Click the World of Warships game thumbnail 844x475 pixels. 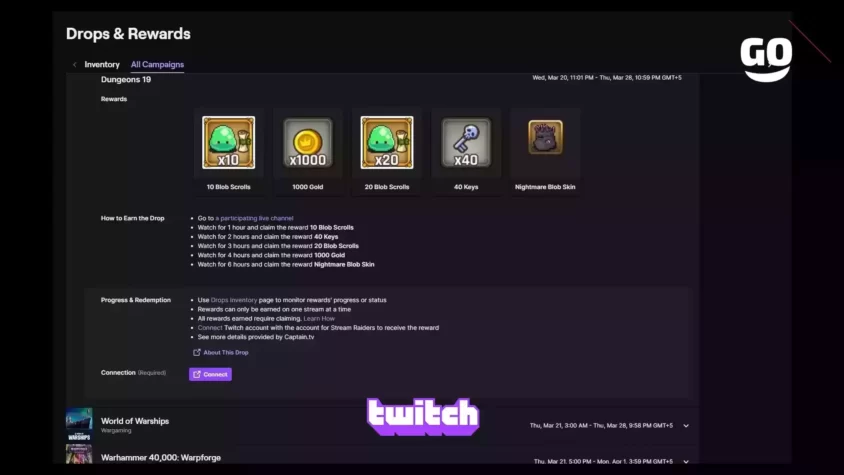79,425
